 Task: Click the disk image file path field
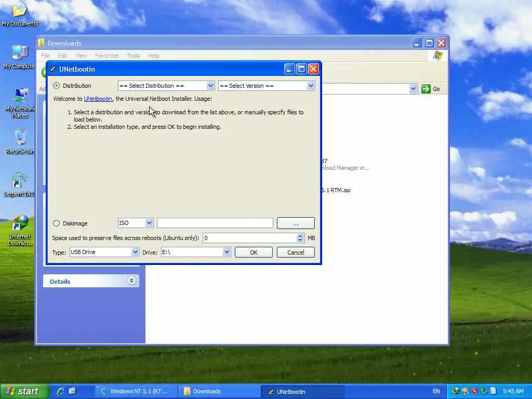[215, 223]
